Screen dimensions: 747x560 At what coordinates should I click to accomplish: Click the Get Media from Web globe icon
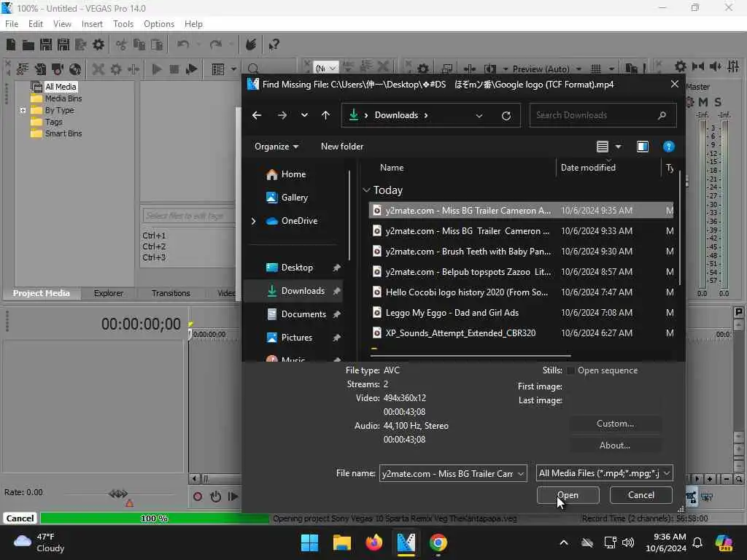[x=75, y=69]
